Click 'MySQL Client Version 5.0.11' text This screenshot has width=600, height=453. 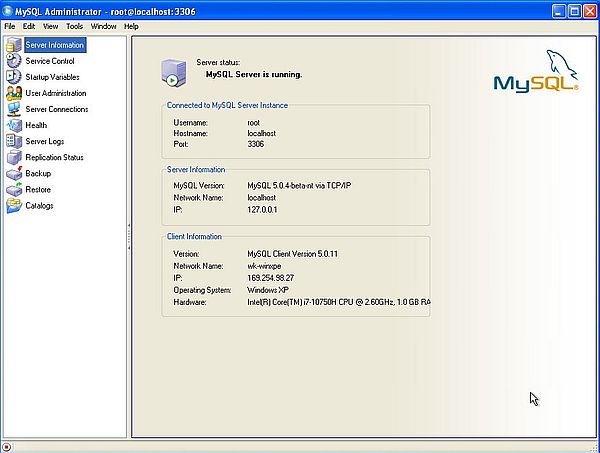293,254
